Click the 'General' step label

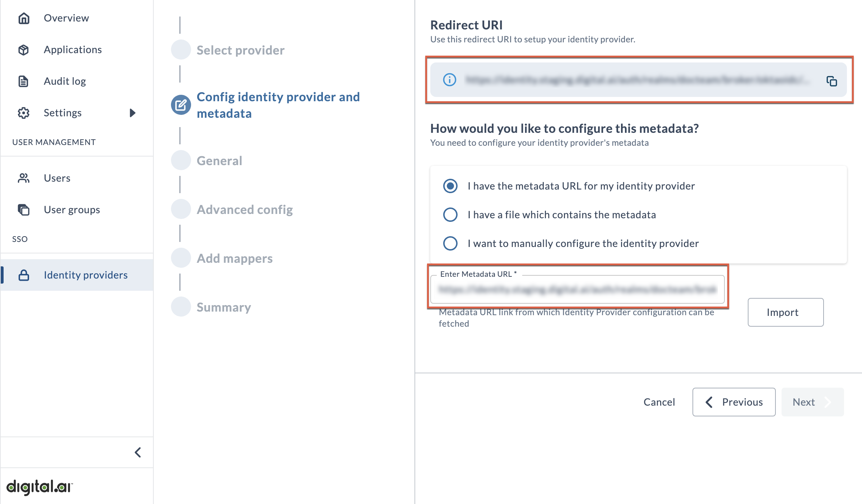click(x=219, y=161)
